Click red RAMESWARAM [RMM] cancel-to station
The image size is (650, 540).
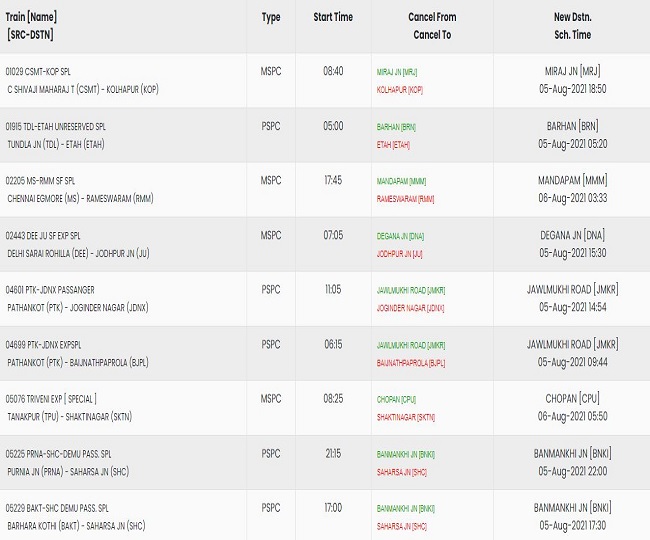[405, 199]
